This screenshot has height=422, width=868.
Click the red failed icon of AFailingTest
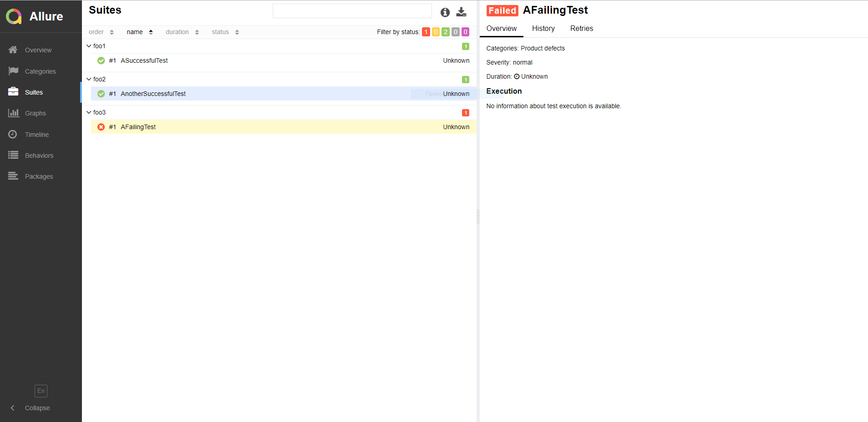pos(101,127)
